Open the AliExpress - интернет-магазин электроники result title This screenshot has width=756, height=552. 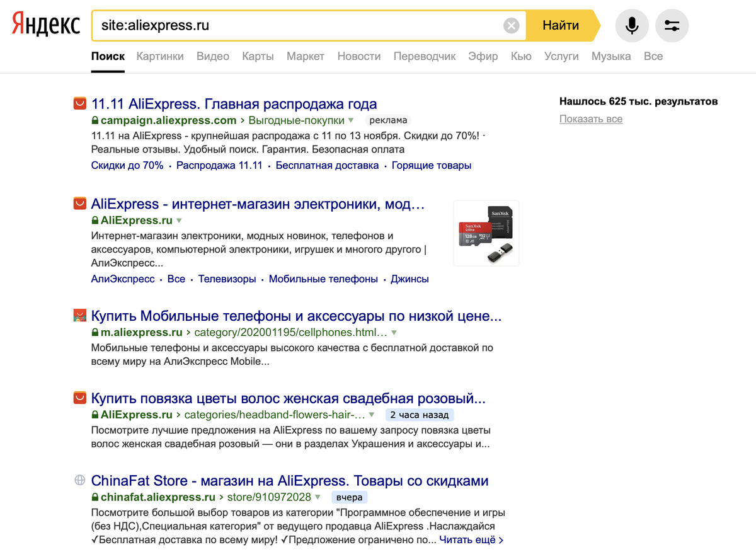click(258, 204)
